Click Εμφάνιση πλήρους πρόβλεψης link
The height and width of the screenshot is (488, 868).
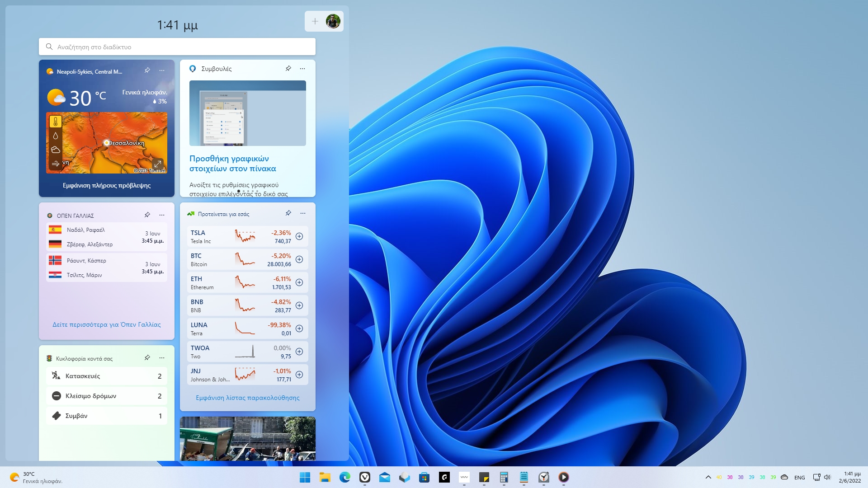click(107, 185)
